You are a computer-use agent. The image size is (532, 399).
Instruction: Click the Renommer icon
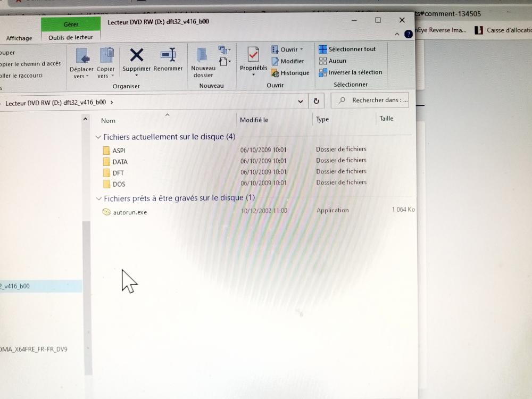[168, 55]
